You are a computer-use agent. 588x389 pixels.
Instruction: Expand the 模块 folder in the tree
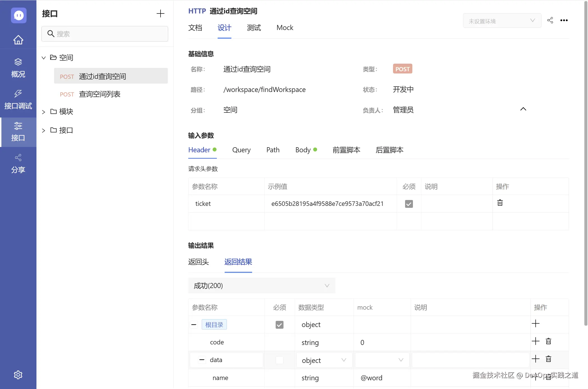(44, 112)
